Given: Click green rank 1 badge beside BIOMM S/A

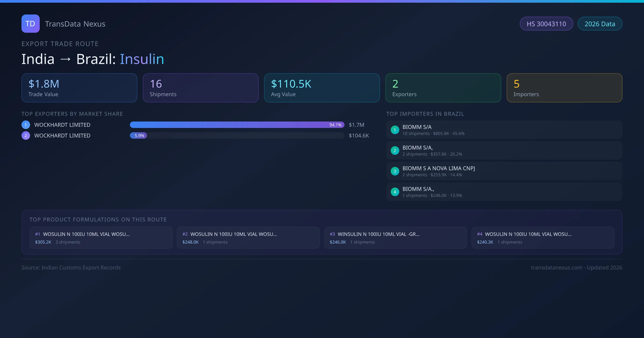Looking at the screenshot, I should tap(395, 130).
